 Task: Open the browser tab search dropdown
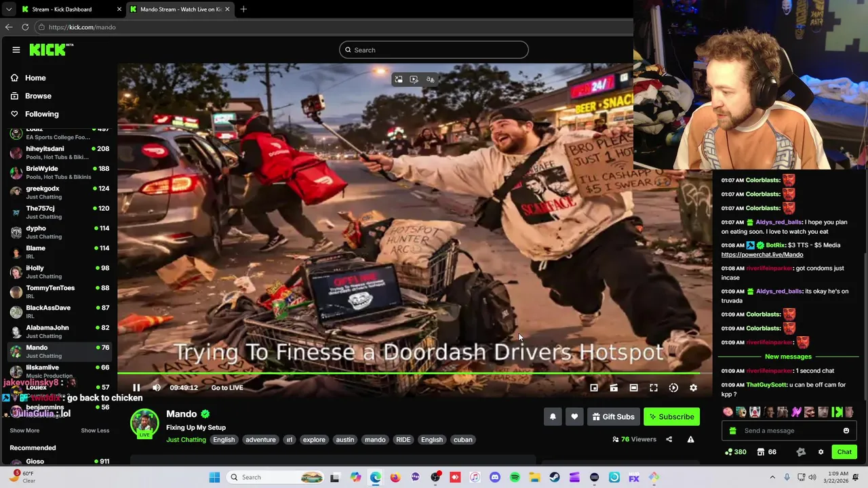pyautogui.click(x=8, y=9)
